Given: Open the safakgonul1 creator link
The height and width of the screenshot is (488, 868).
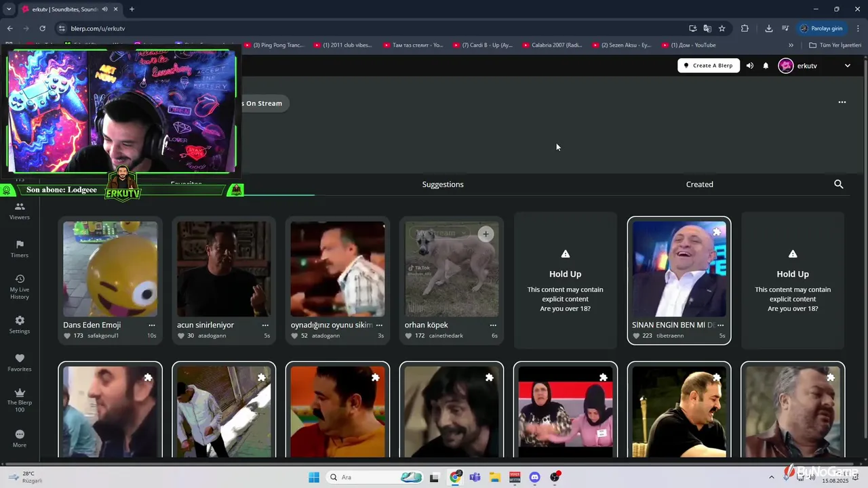Looking at the screenshot, I should [103, 335].
